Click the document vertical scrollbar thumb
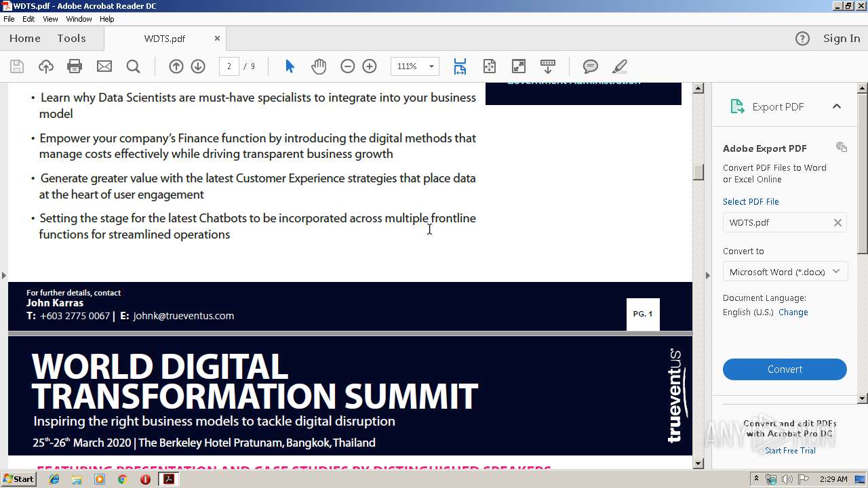Viewport: 868px width, 488px height. (698, 171)
